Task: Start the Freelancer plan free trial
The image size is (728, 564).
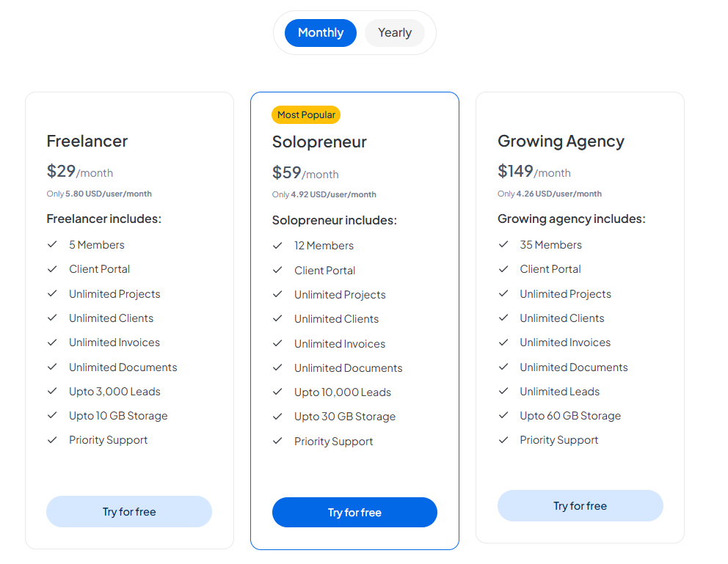Action: pos(129,512)
